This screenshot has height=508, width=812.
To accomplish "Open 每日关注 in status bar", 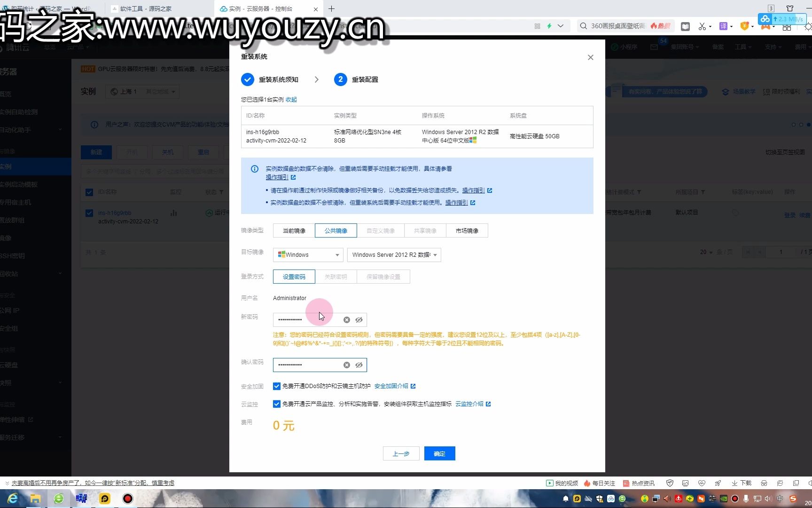I will pyautogui.click(x=600, y=483).
